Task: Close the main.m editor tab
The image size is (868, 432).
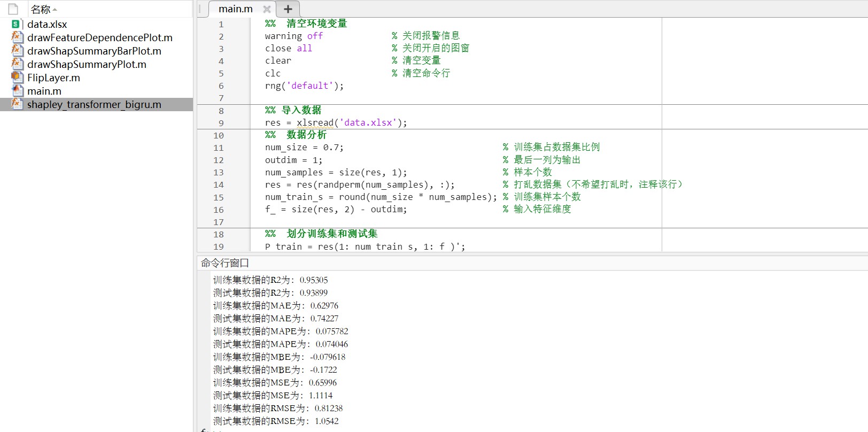Action: coord(267,9)
